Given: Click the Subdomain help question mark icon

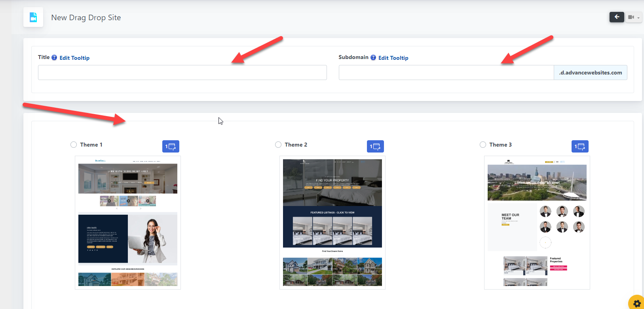Looking at the screenshot, I should tap(373, 57).
